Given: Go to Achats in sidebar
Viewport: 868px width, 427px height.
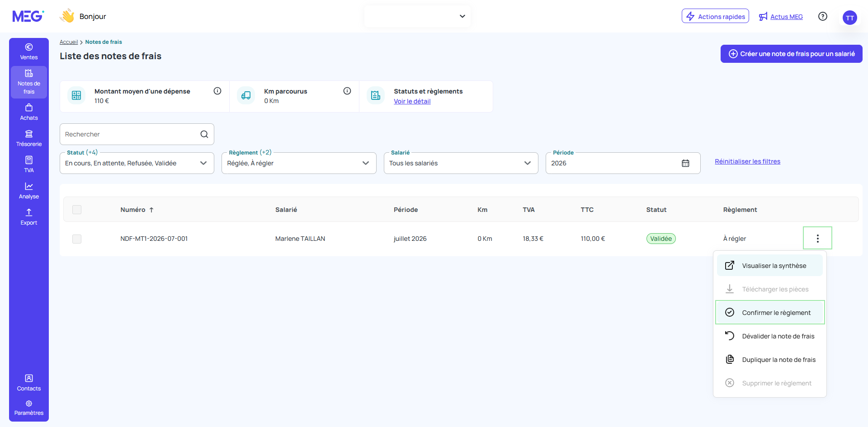Looking at the screenshot, I should pyautogui.click(x=29, y=112).
